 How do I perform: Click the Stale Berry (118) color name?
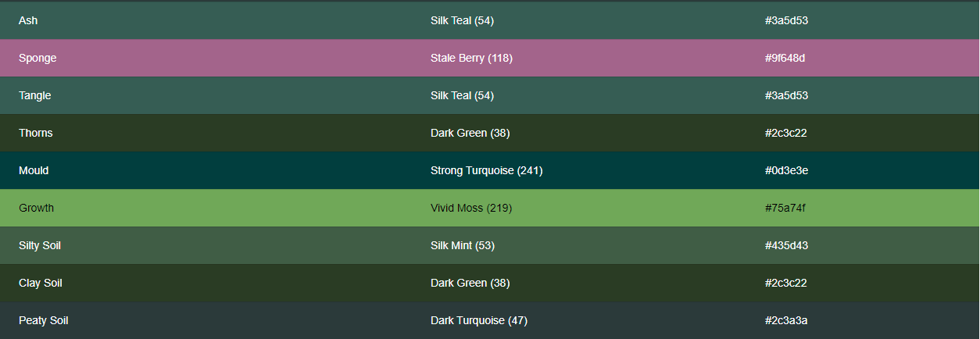coord(471,59)
